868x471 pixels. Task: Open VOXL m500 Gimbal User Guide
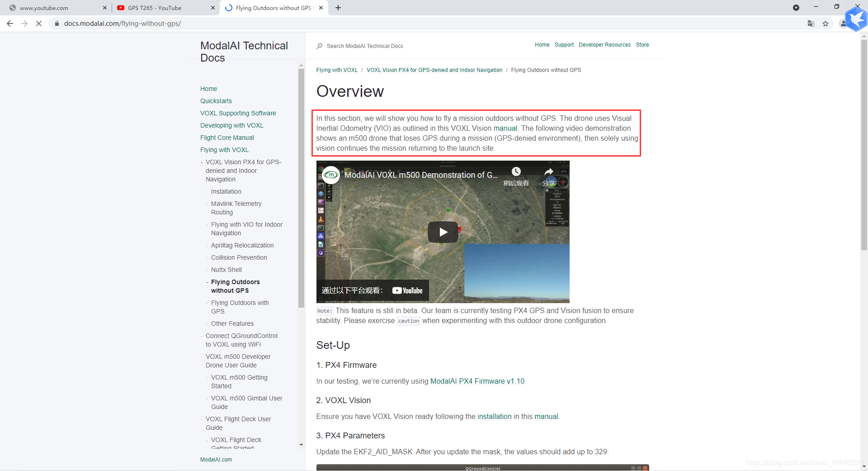[247, 403]
